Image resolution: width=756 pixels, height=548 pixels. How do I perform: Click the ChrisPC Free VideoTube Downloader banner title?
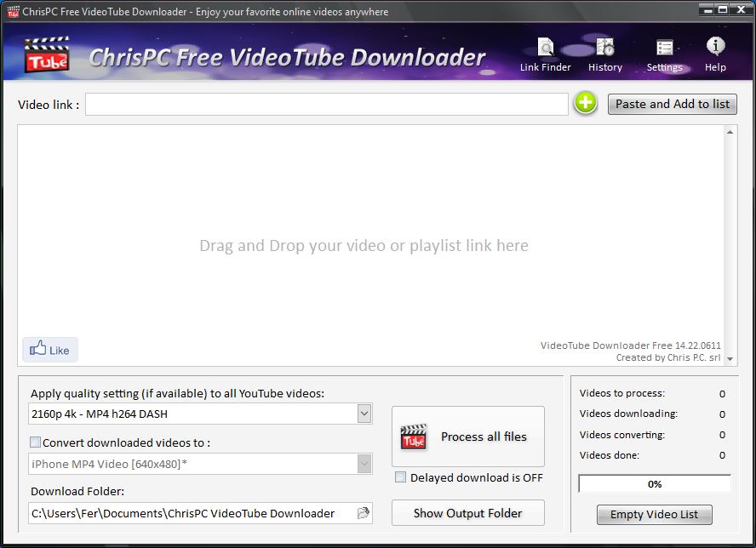click(x=287, y=57)
